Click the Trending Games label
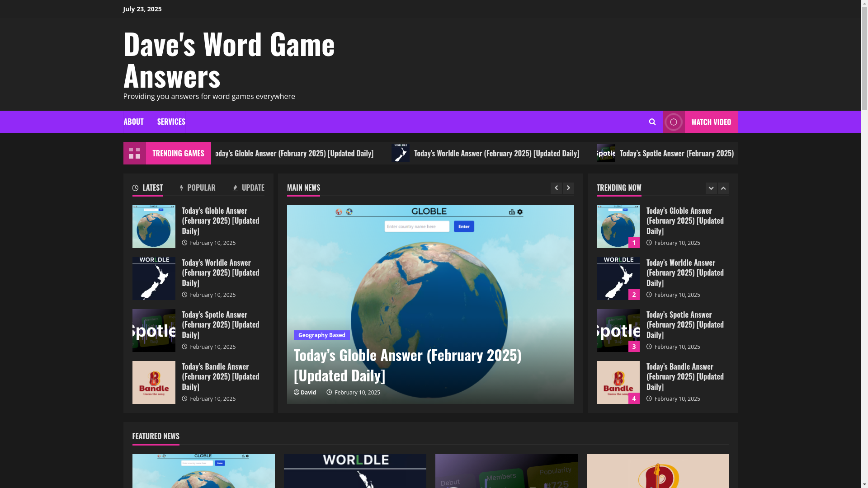The image size is (868, 488). 178,154
